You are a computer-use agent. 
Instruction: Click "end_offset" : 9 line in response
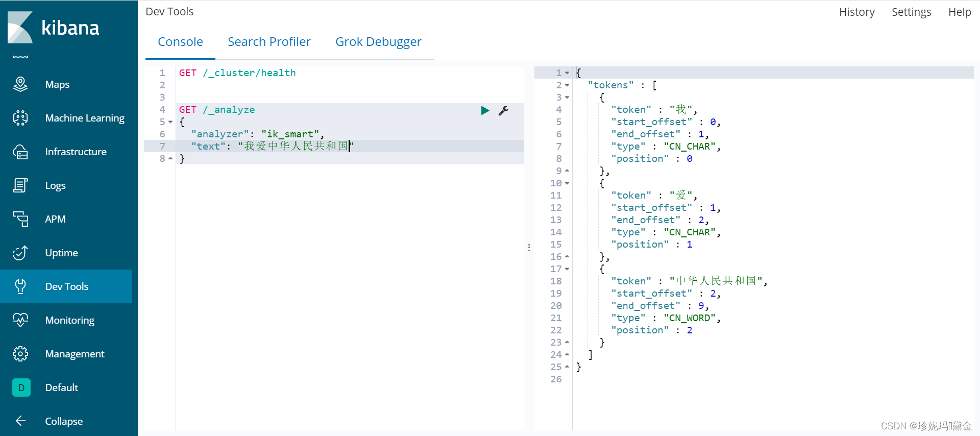[x=660, y=306]
